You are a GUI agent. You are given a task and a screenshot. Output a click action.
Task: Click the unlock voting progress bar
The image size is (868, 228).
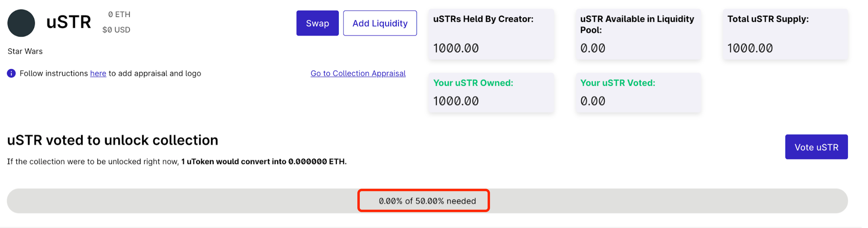(x=199, y=201)
